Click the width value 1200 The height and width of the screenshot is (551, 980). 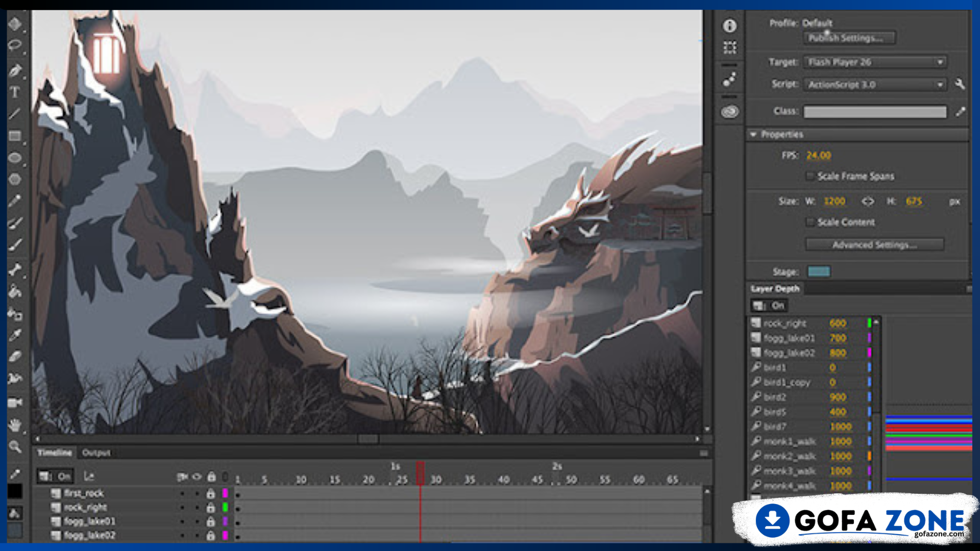click(x=835, y=202)
